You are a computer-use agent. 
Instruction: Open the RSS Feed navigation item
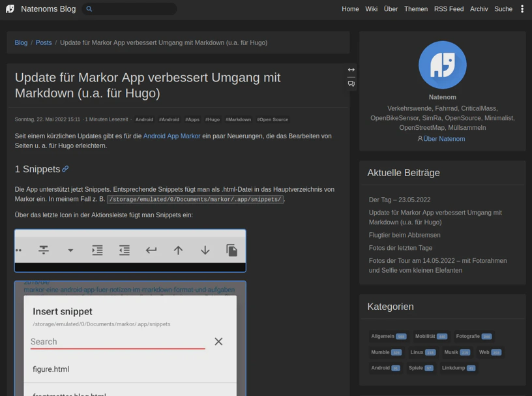(x=449, y=9)
